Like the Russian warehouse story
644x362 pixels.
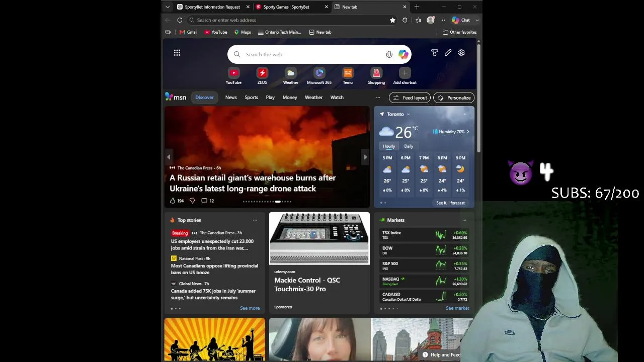point(177,201)
